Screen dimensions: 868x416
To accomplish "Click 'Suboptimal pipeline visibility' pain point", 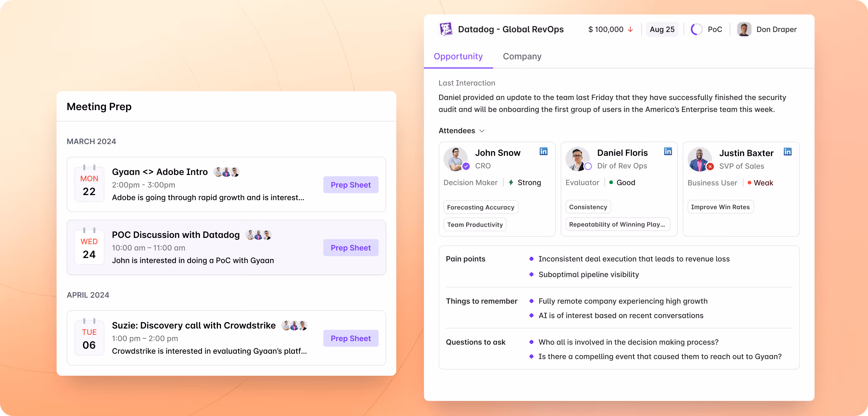I will click(588, 274).
